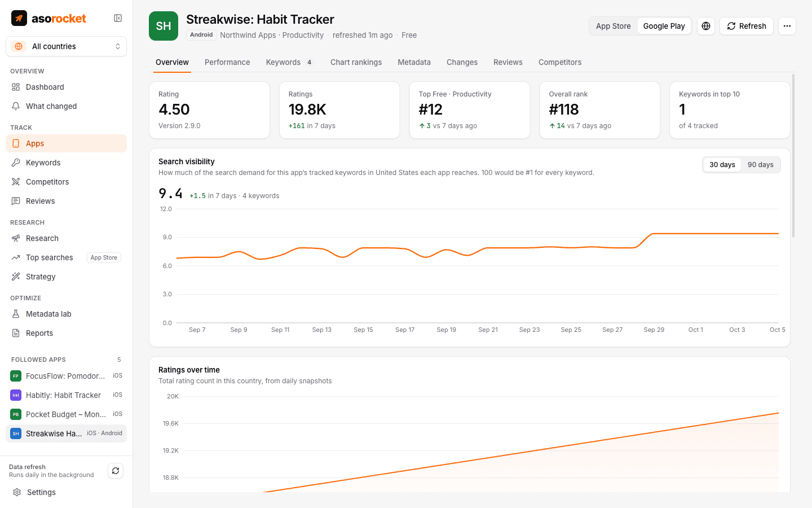Click the Competitors crossed swords icon

pos(16,182)
